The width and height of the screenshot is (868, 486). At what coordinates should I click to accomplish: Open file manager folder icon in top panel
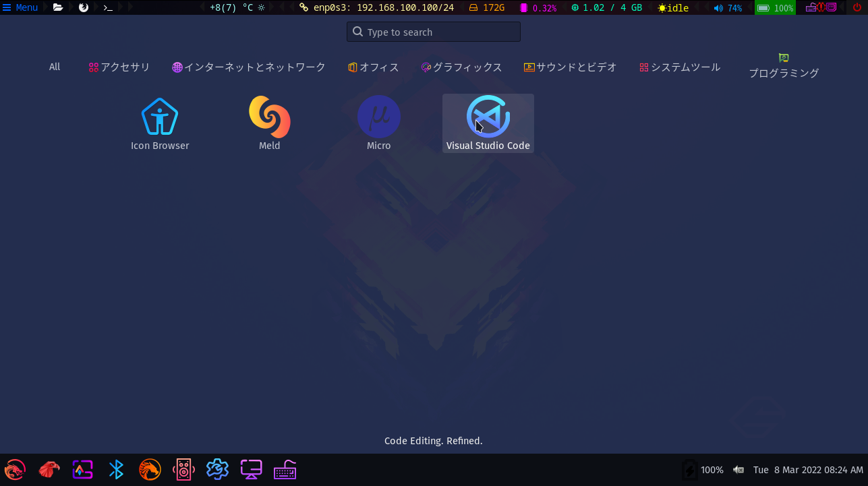[x=58, y=7]
